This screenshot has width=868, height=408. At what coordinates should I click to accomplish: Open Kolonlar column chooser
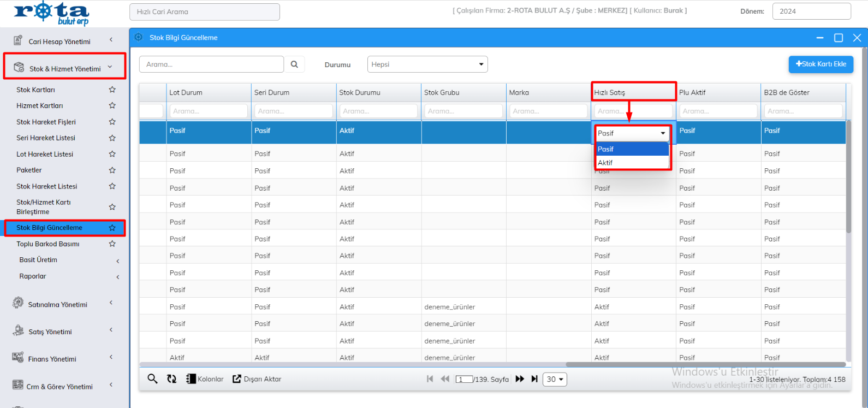(205, 379)
